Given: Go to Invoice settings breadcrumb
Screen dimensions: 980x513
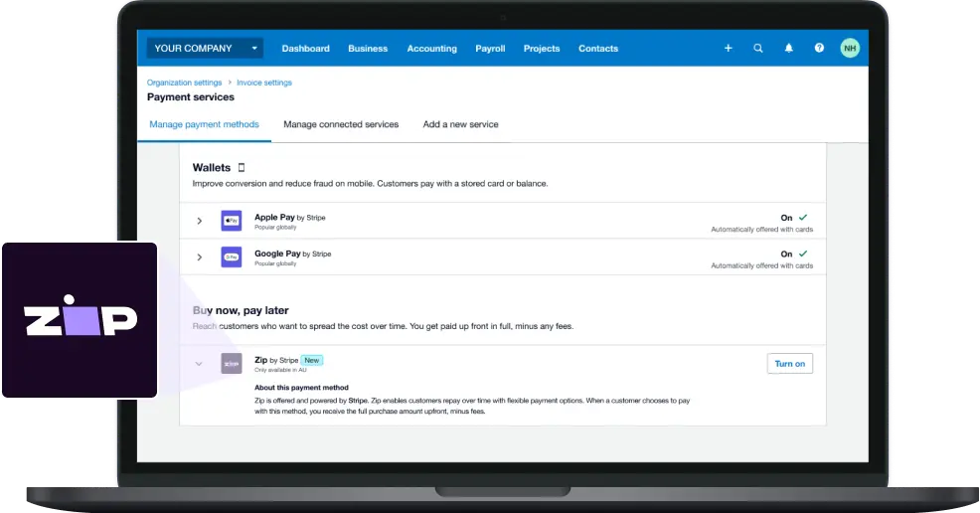Looking at the screenshot, I should 263,83.
